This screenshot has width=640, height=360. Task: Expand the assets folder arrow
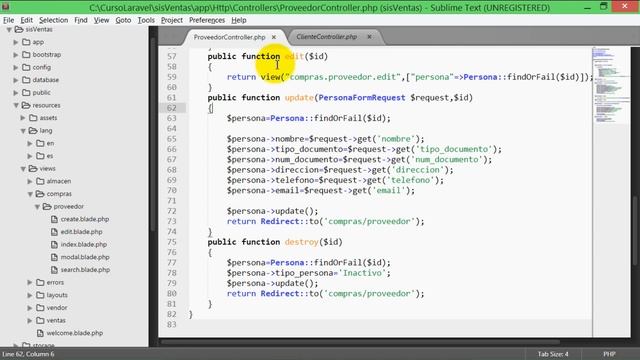click(23, 118)
